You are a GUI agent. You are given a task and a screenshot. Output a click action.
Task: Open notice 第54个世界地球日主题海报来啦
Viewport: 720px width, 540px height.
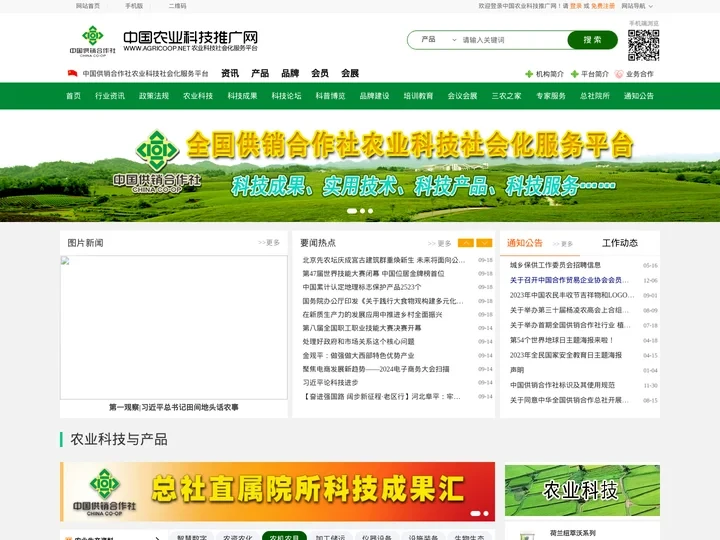pos(562,340)
